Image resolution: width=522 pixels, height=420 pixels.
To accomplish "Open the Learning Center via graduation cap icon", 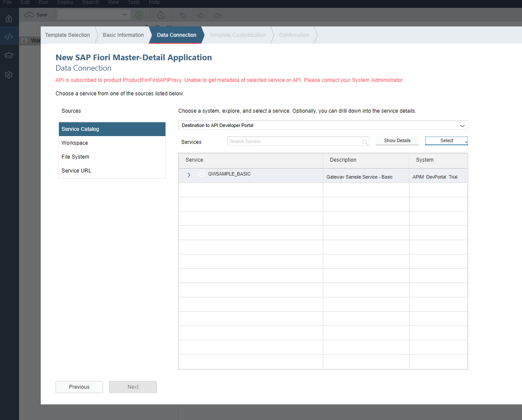I will click(9, 55).
